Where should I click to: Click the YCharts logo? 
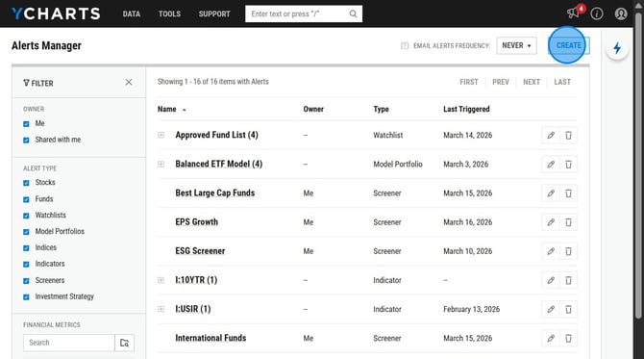point(56,13)
